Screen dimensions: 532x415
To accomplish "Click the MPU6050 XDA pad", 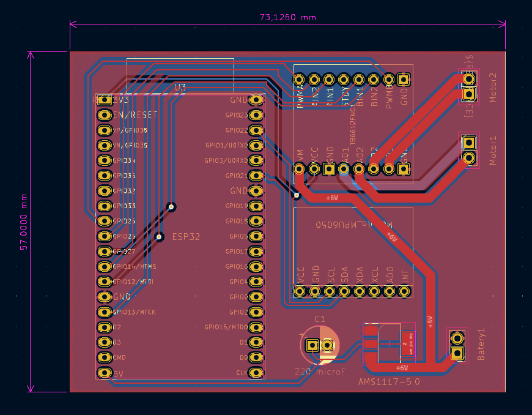I will click(360, 291).
